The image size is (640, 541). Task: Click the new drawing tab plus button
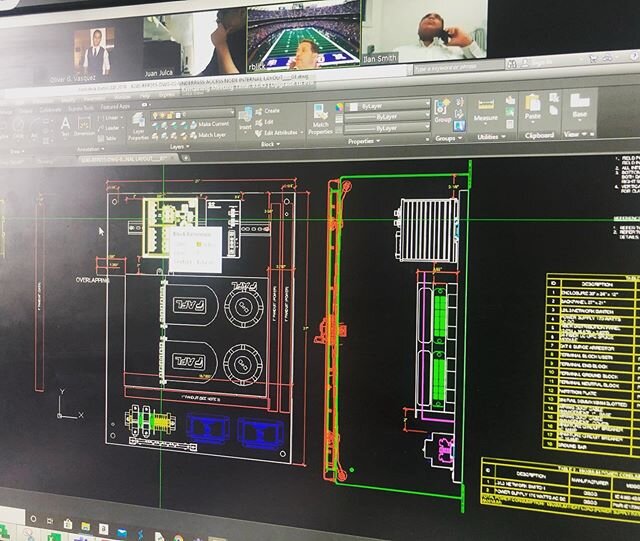coord(186,158)
